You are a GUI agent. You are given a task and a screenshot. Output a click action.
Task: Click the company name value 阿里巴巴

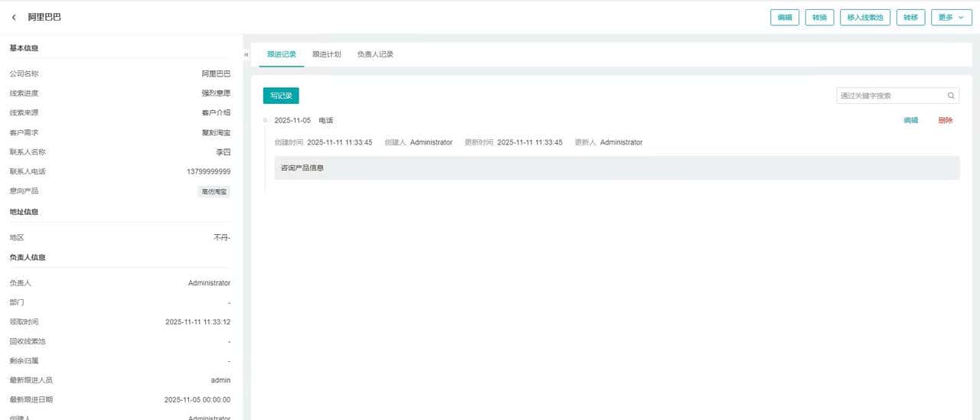tap(216, 73)
